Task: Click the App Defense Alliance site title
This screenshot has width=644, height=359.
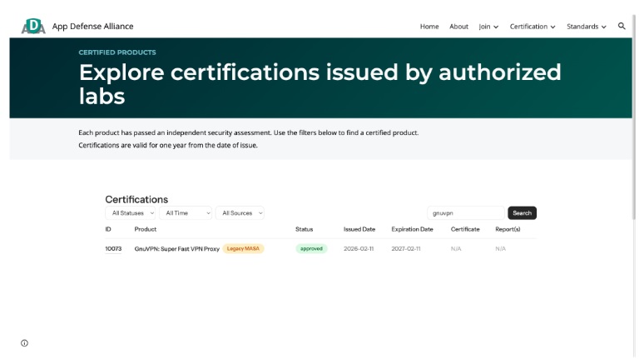Action: [x=93, y=27]
